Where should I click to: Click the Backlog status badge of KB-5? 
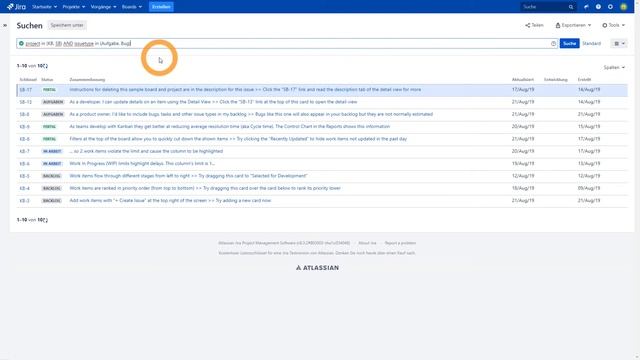coord(51,176)
